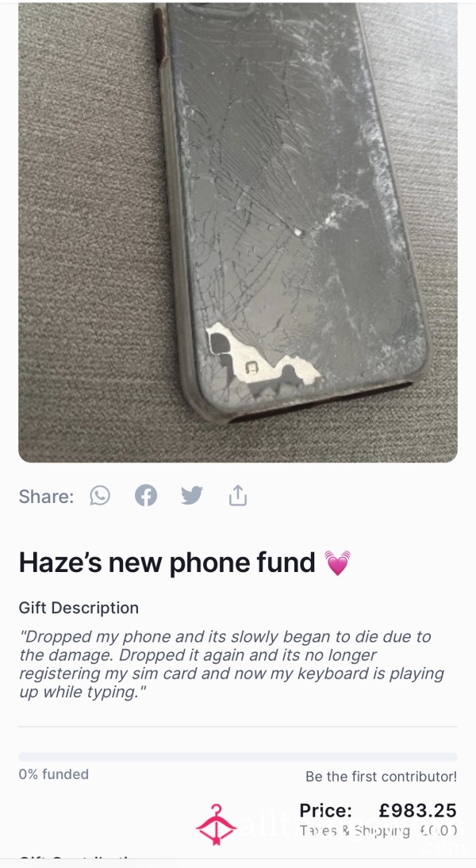This screenshot has height=868, width=476.
Task: Share the fund via WhatsApp icon
Action: 100,495
